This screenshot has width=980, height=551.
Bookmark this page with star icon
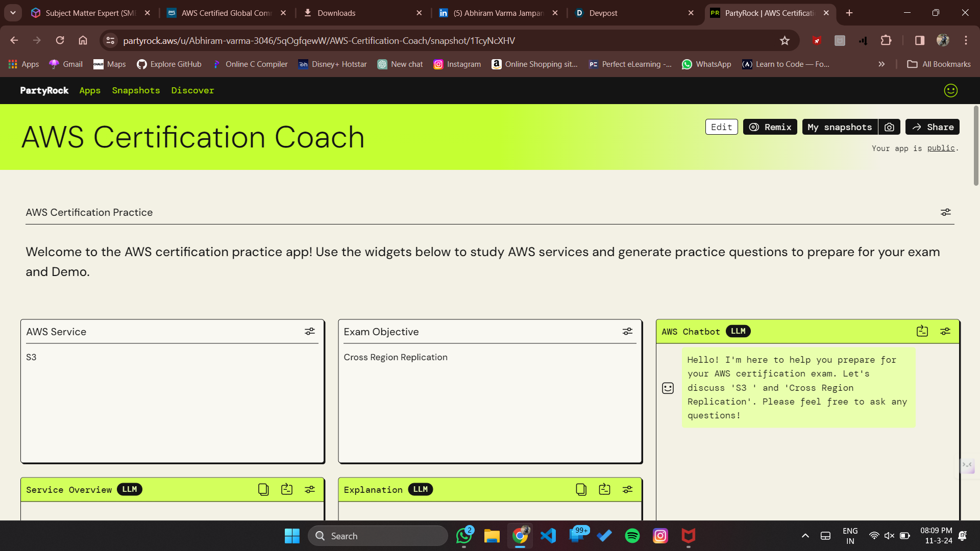click(x=785, y=41)
